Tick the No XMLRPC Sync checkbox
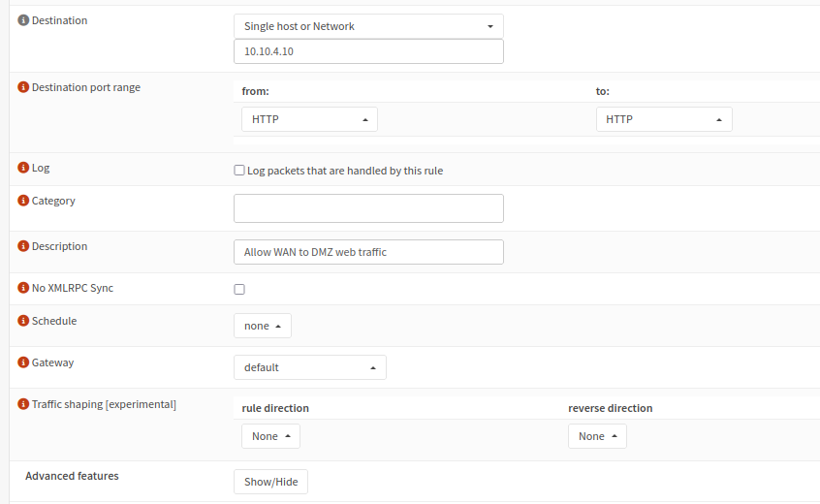 pyautogui.click(x=239, y=289)
